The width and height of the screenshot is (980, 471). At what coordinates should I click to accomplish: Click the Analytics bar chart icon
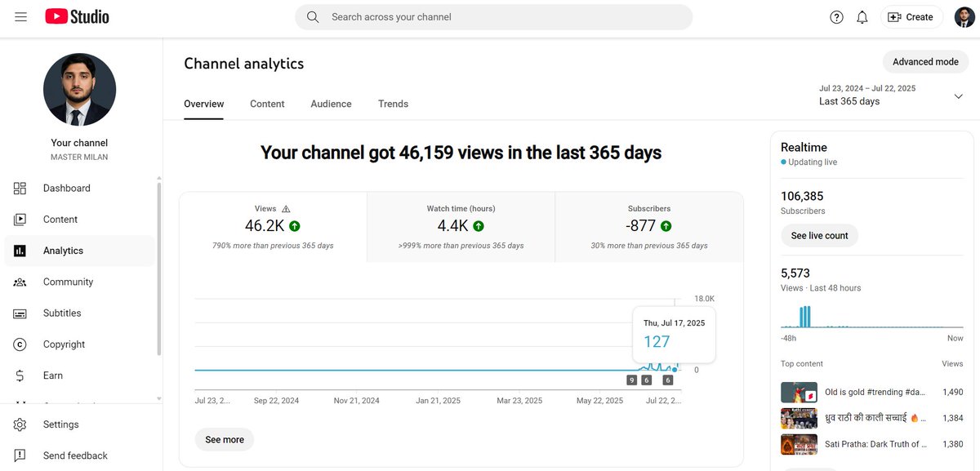click(x=20, y=251)
